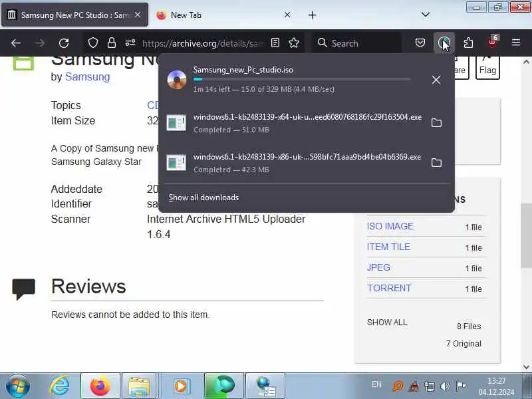This screenshot has width=532, height=399.
Task: Switch to Firefox in the taskbar
Action: [100, 386]
